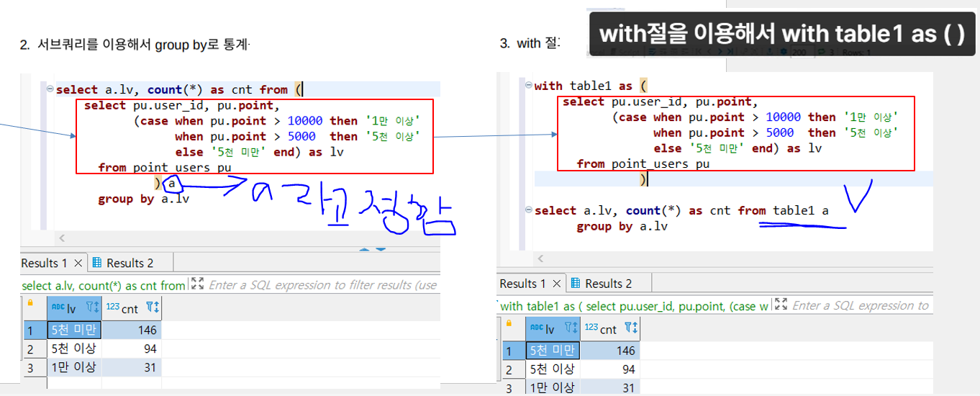This screenshot has width=980, height=396.
Task: Close Results 1 tab in subquery panel
Action: [x=79, y=263]
